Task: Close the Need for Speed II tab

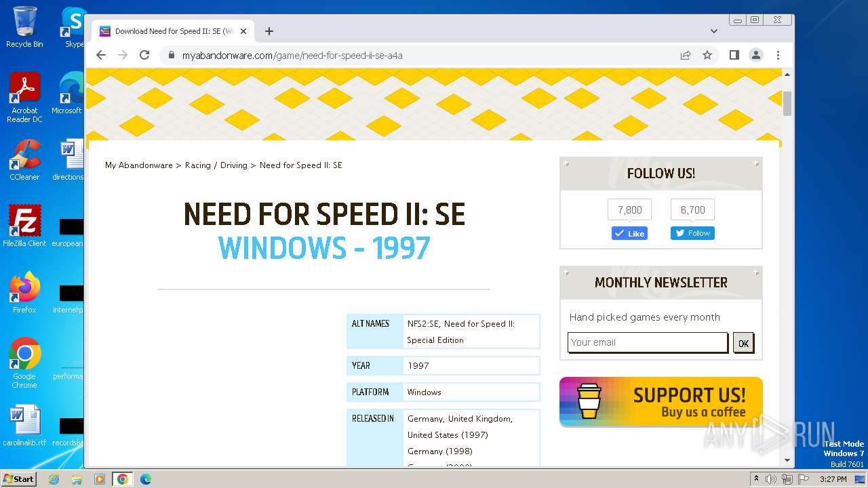Action: (243, 31)
